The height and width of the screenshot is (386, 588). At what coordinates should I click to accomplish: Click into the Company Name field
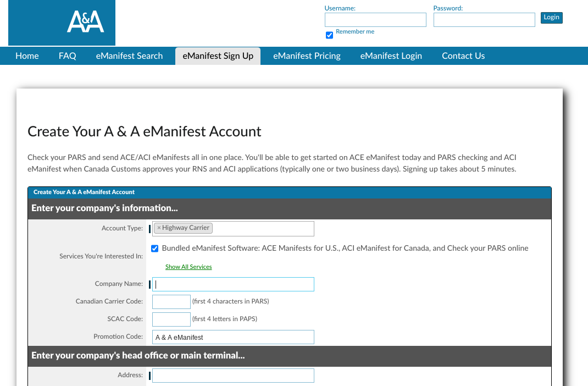pos(233,284)
